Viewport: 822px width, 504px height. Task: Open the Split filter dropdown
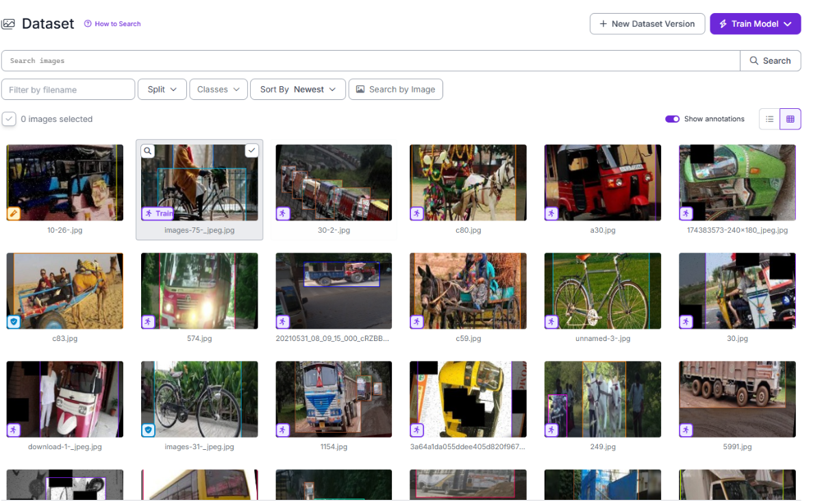coord(162,90)
